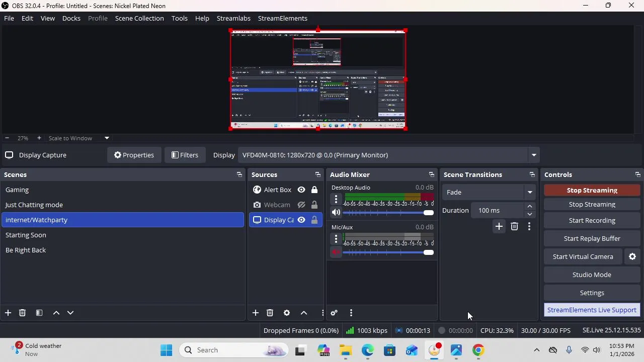Toggle Studio Mode

(x=592, y=275)
